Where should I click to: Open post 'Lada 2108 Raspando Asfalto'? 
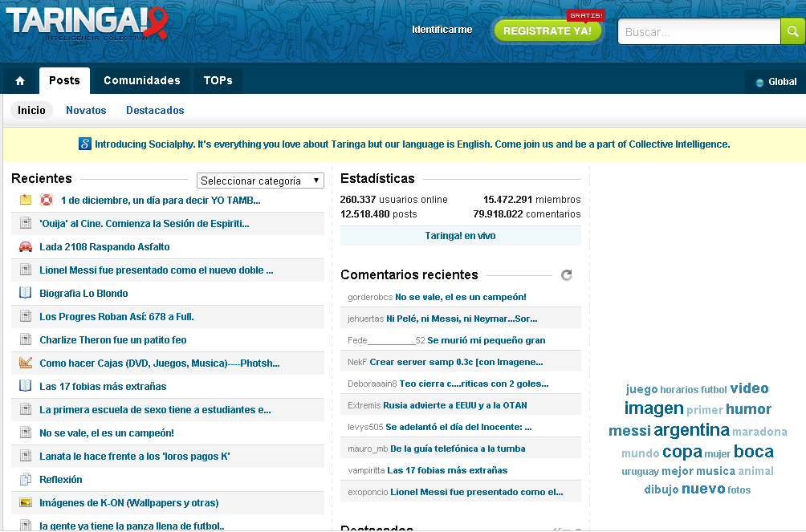(104, 246)
